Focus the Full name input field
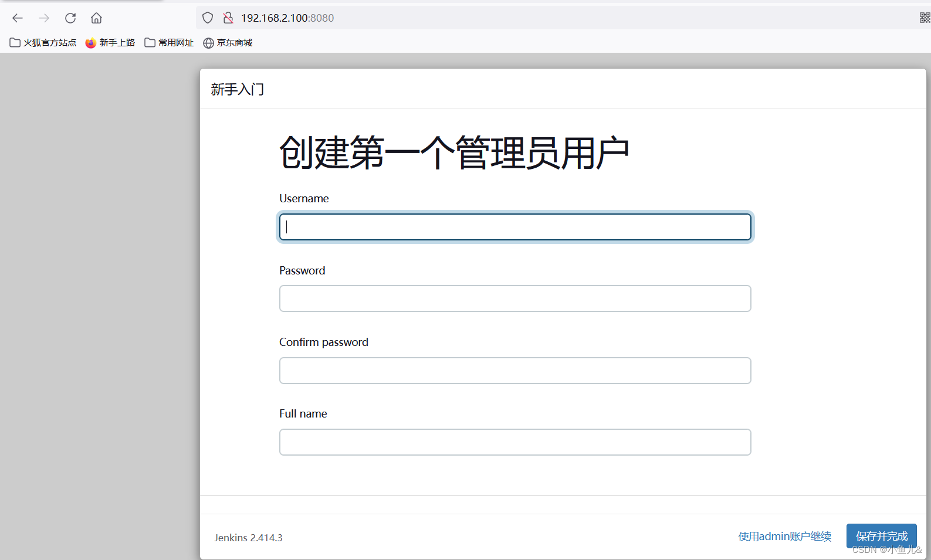Image resolution: width=931 pixels, height=560 pixels. click(515, 442)
